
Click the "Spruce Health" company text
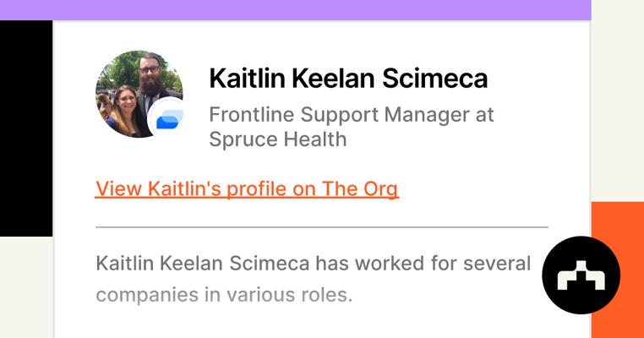[277, 139]
